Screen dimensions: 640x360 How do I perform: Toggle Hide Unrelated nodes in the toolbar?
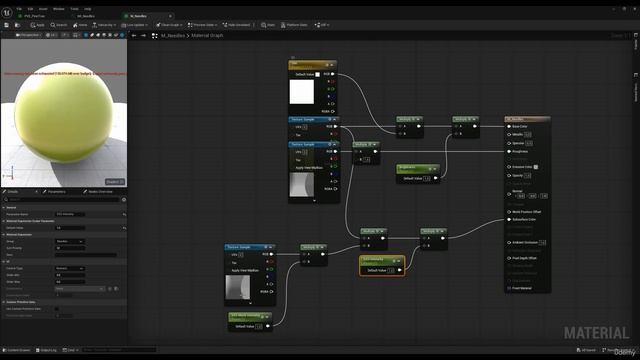[x=236, y=25]
